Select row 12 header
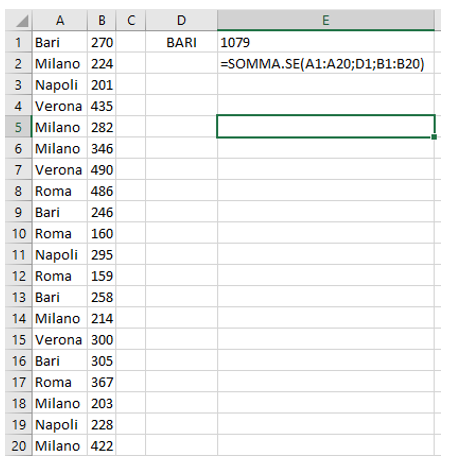 (x=19, y=276)
